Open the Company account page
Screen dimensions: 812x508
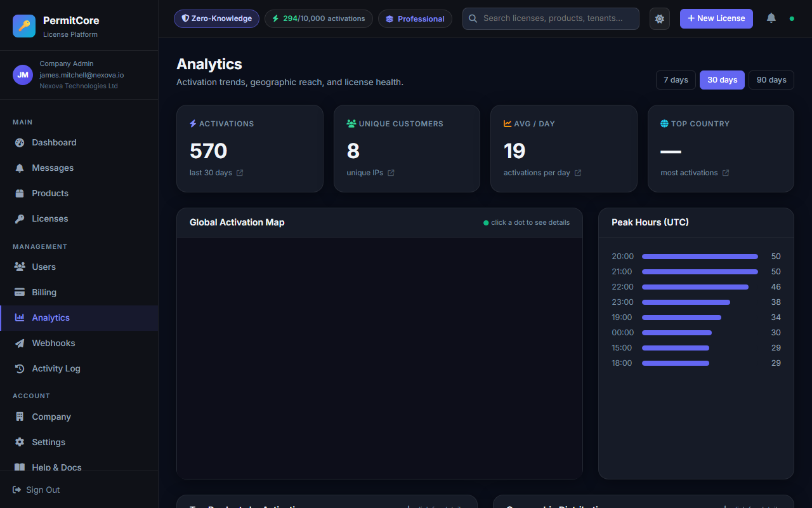coord(79,417)
